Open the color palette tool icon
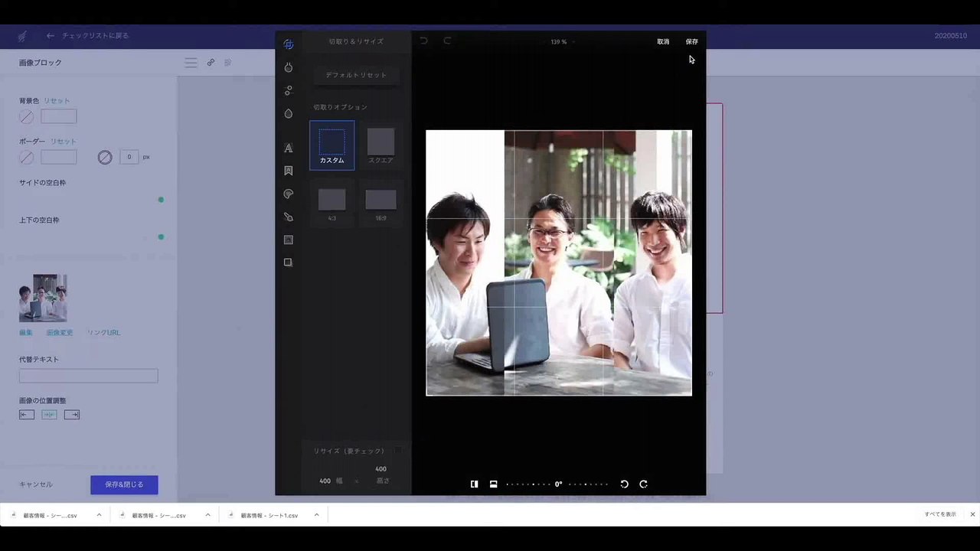The height and width of the screenshot is (551, 980). pos(288,194)
